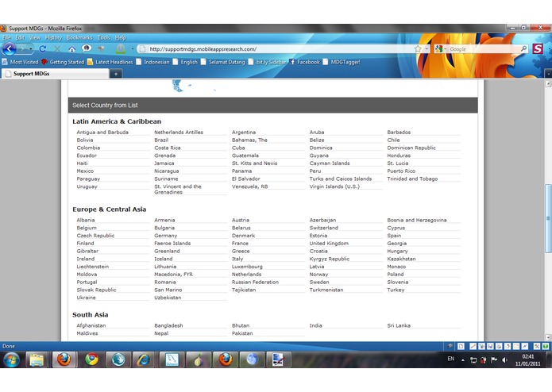Select Trinidad and Tobago country link
The height and width of the screenshot is (392, 552).
coord(412,179)
